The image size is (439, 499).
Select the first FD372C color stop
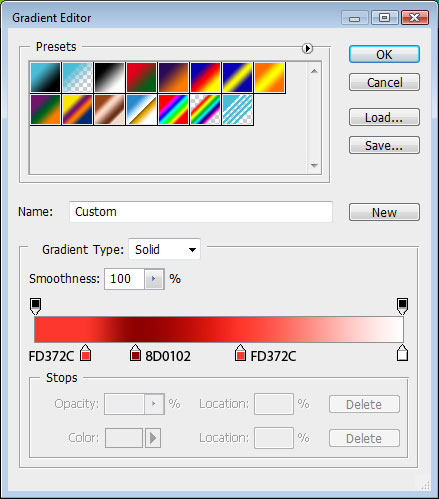(86, 353)
